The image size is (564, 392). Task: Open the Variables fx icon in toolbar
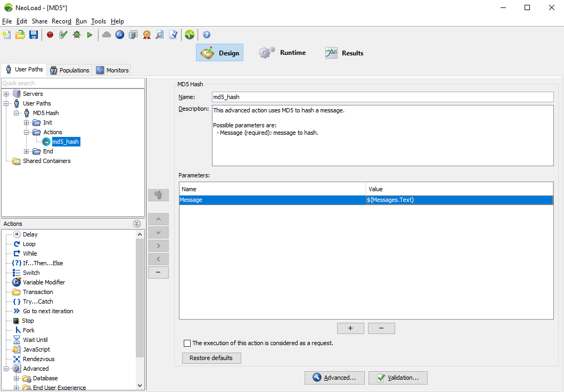tap(120, 35)
